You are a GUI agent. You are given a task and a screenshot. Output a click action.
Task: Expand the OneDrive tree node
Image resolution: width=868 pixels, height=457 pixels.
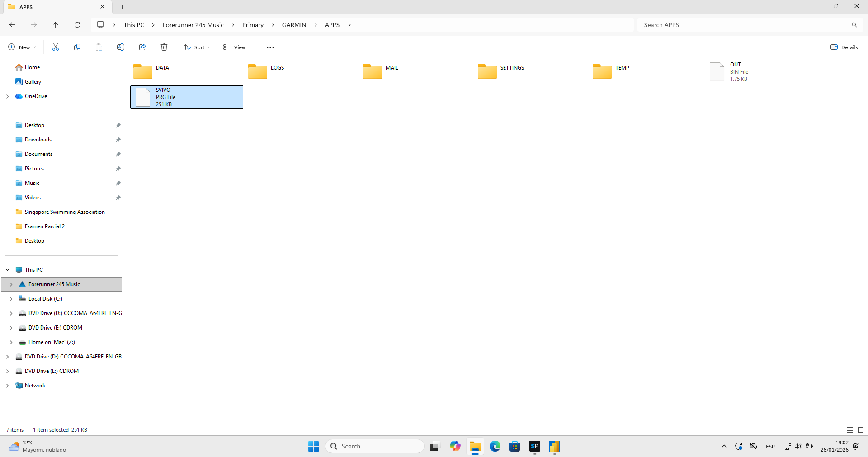tap(7, 96)
